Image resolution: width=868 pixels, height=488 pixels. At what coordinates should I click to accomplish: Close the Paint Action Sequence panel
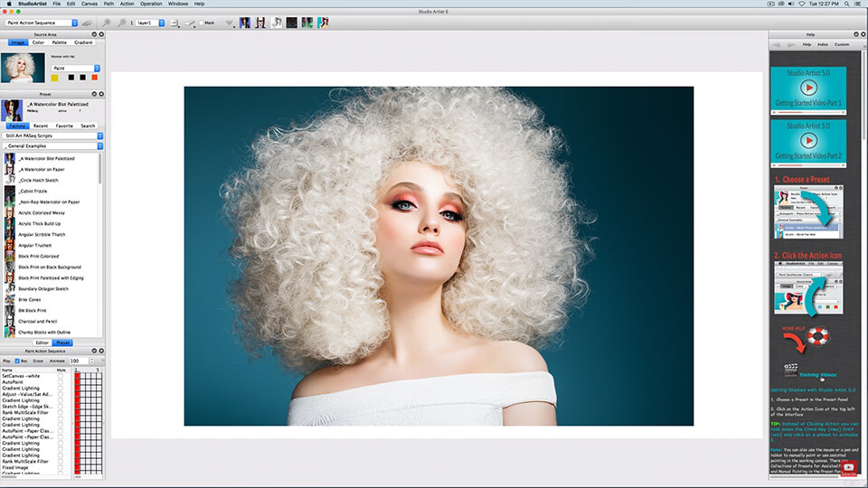tap(101, 351)
